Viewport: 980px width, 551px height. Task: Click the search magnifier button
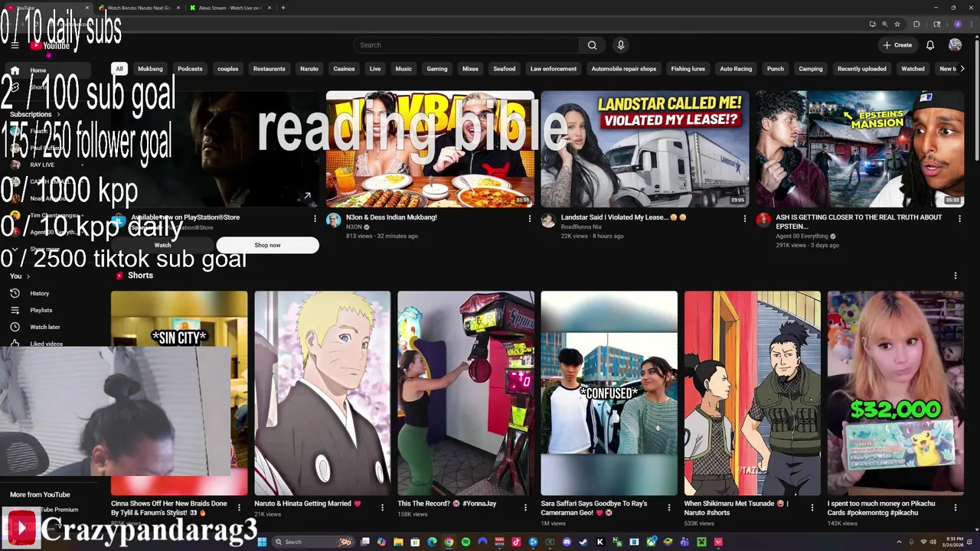point(592,45)
